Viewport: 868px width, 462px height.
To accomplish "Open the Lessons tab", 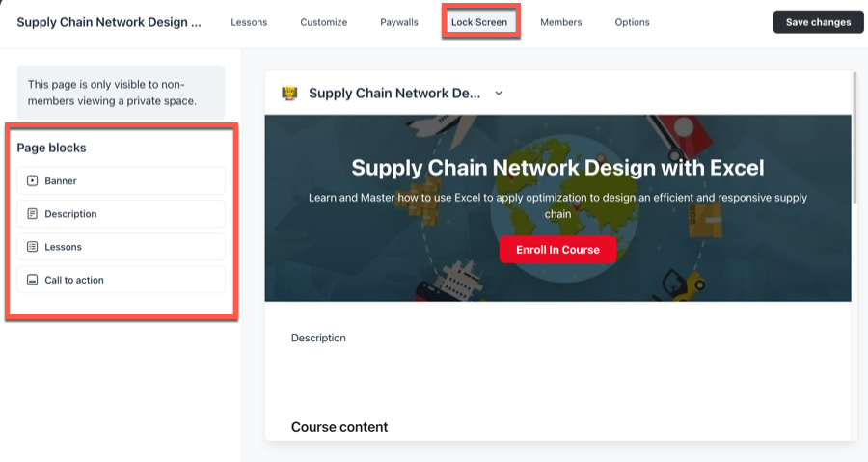I will [x=249, y=23].
